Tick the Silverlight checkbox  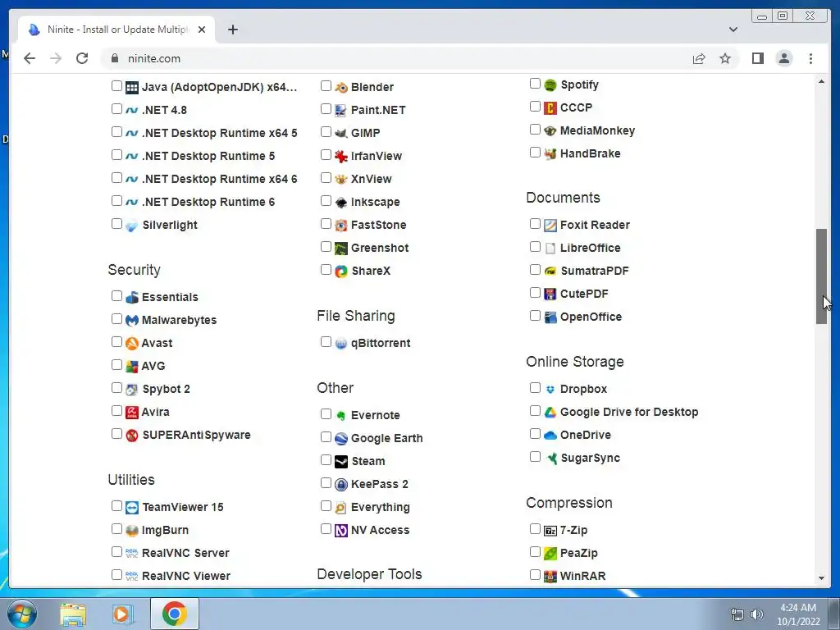(x=116, y=224)
